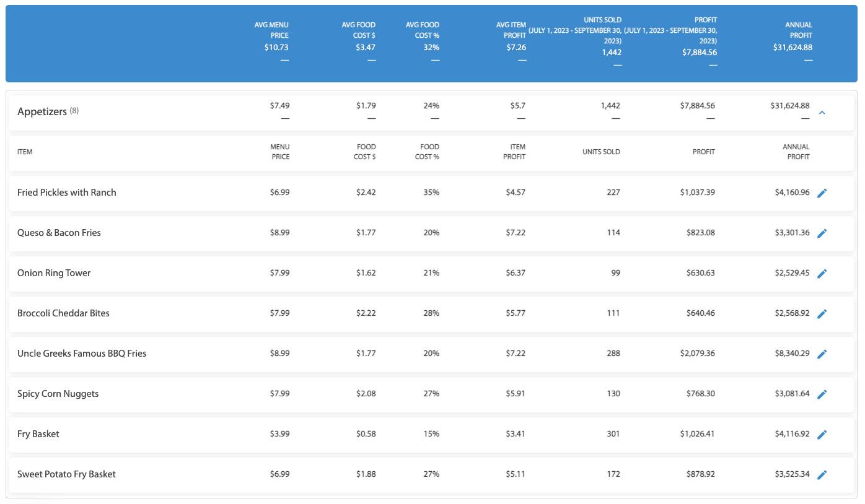Select the Onion Ring Tower item name
865x504 pixels.
pos(54,273)
